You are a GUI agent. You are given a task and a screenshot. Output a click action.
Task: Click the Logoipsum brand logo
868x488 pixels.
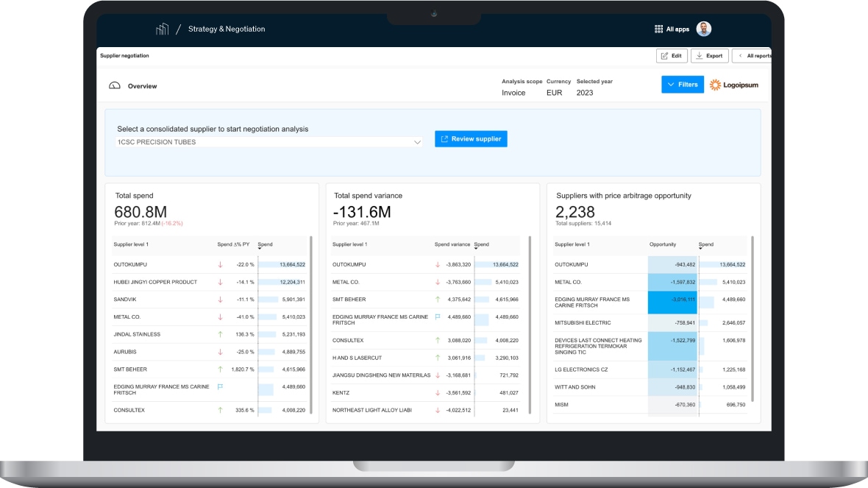[x=734, y=85]
